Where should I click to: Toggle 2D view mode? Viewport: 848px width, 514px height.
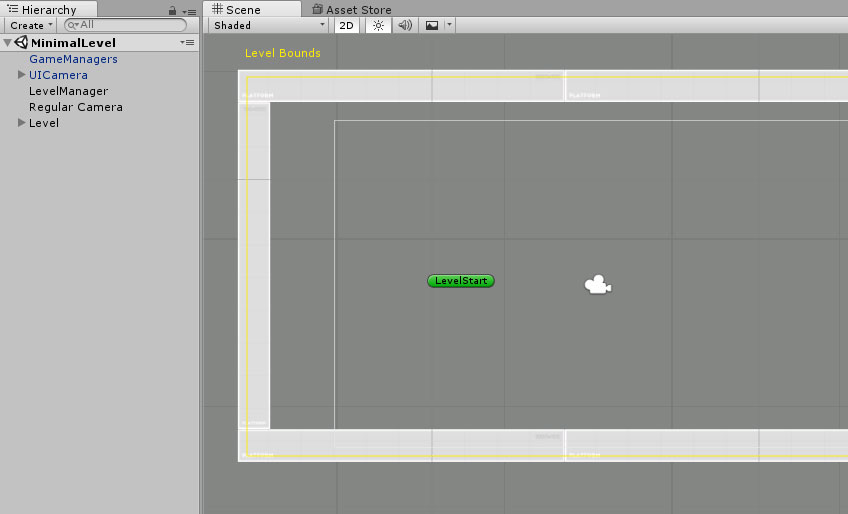point(346,25)
